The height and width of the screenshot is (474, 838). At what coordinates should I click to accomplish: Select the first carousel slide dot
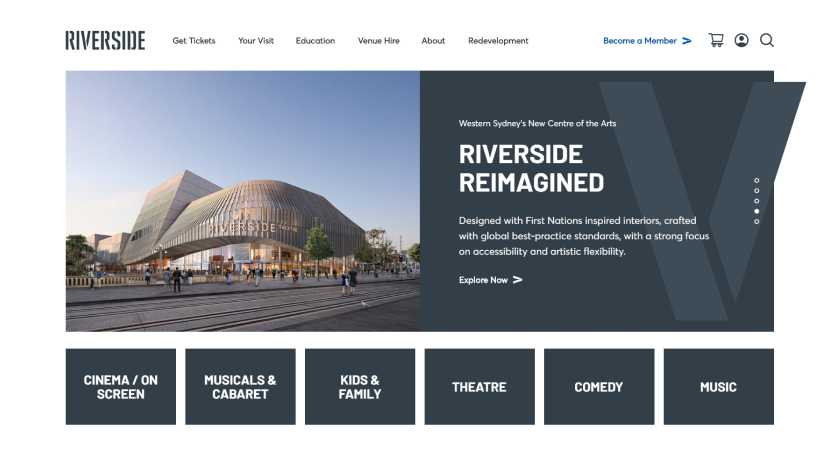point(756,181)
